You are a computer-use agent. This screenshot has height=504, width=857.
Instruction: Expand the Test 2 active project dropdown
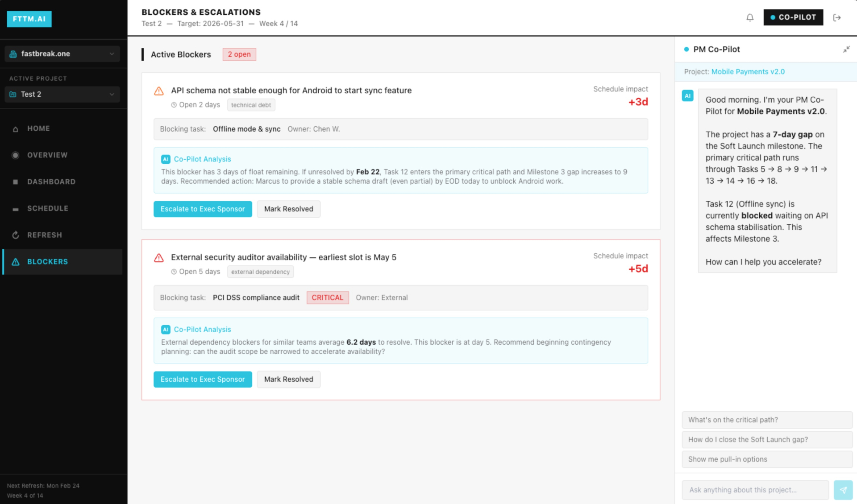[62, 95]
